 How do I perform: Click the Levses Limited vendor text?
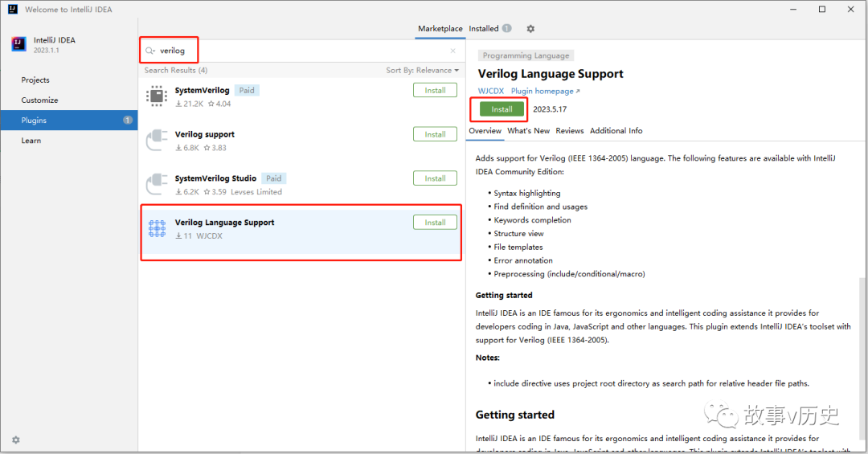256,191
